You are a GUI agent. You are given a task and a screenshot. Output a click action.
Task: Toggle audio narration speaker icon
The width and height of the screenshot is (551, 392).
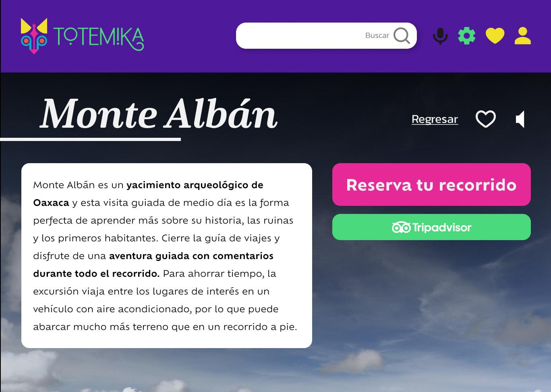[520, 119]
